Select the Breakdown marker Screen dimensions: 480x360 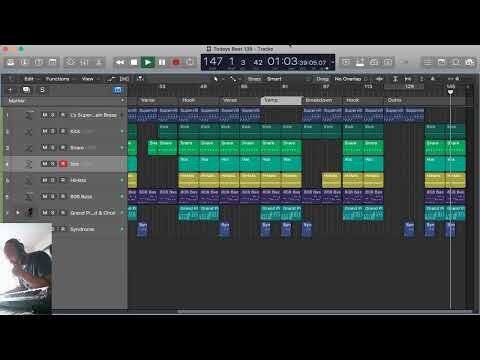pos(322,100)
